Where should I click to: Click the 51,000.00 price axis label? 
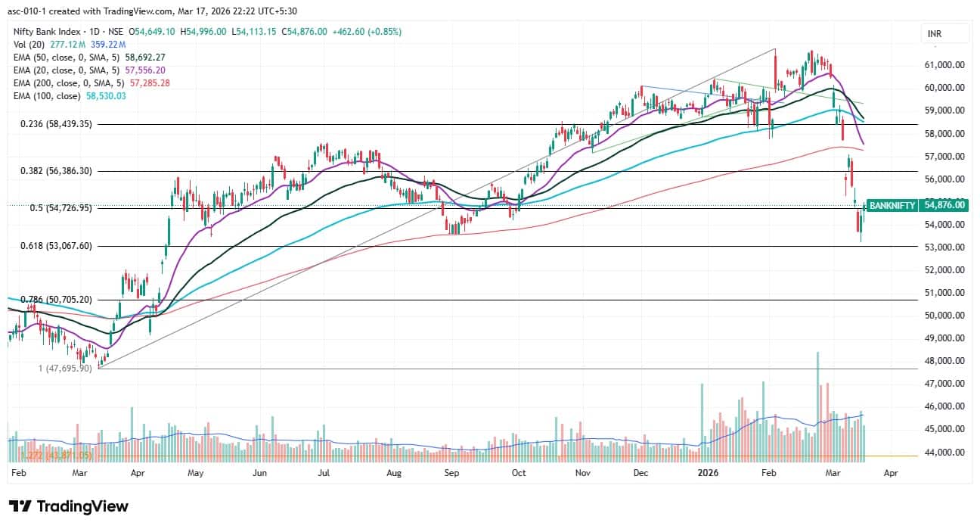click(944, 293)
